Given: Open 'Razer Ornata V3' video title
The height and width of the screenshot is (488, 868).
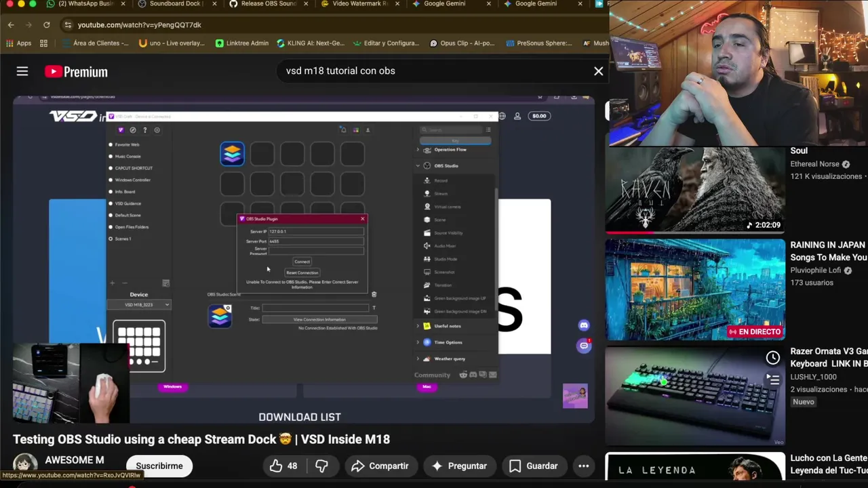Looking at the screenshot, I should click(829, 357).
